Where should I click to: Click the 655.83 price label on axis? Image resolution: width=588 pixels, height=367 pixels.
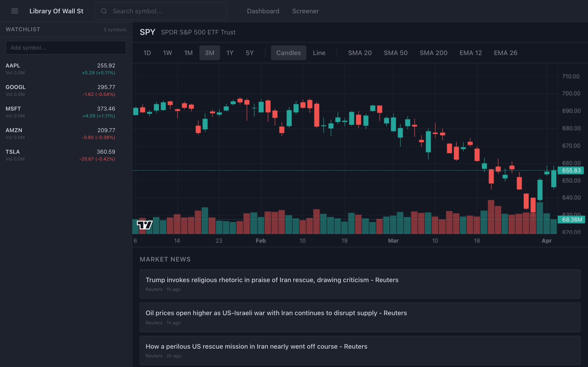pos(571,170)
